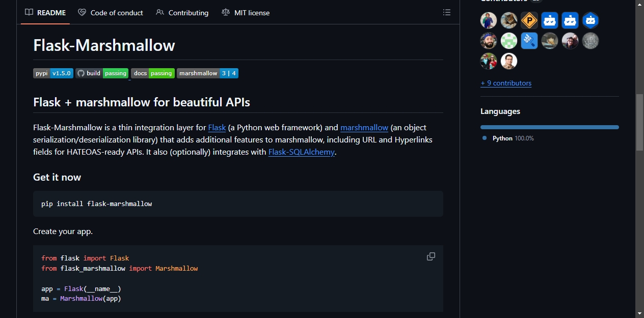The height and width of the screenshot is (318, 644).
Task: Open the gray textured sphere avatar
Action: [591, 41]
